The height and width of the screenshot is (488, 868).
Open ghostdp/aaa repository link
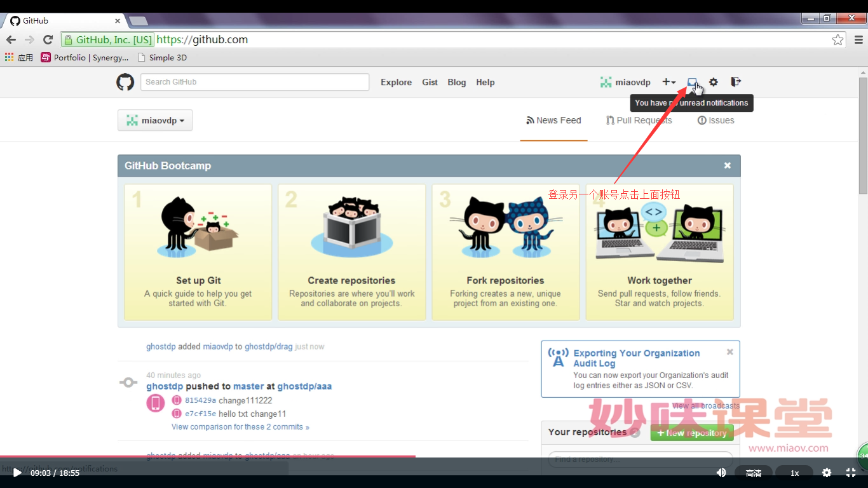[x=304, y=386]
